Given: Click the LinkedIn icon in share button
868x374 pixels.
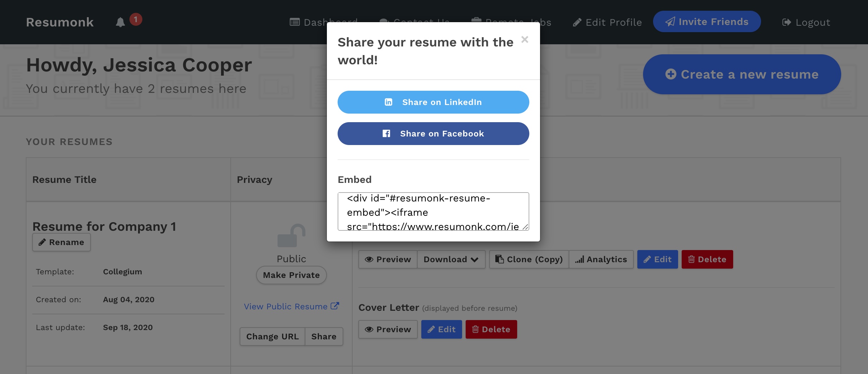Looking at the screenshot, I should click(x=388, y=102).
